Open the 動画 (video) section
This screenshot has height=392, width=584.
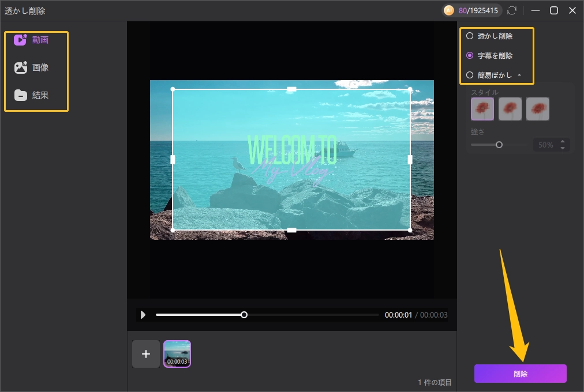click(31, 40)
